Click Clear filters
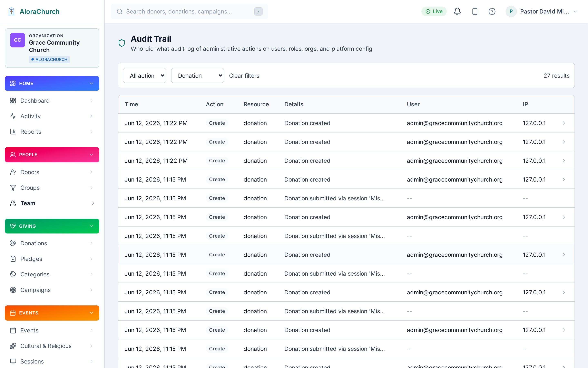Screen dimensions: 588x368 (244, 76)
